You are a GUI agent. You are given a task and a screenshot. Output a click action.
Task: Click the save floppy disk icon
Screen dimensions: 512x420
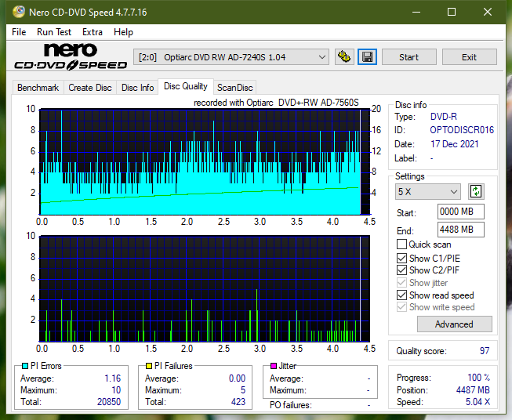click(x=368, y=57)
